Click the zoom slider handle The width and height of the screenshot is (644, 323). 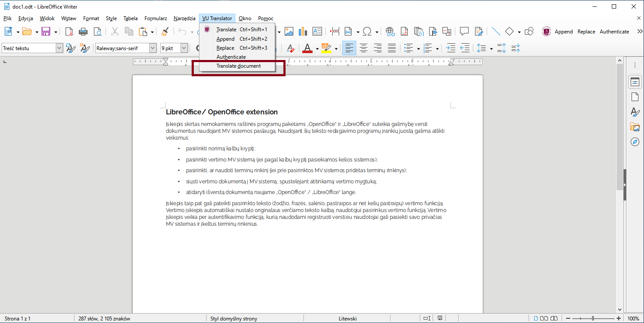[593, 318]
